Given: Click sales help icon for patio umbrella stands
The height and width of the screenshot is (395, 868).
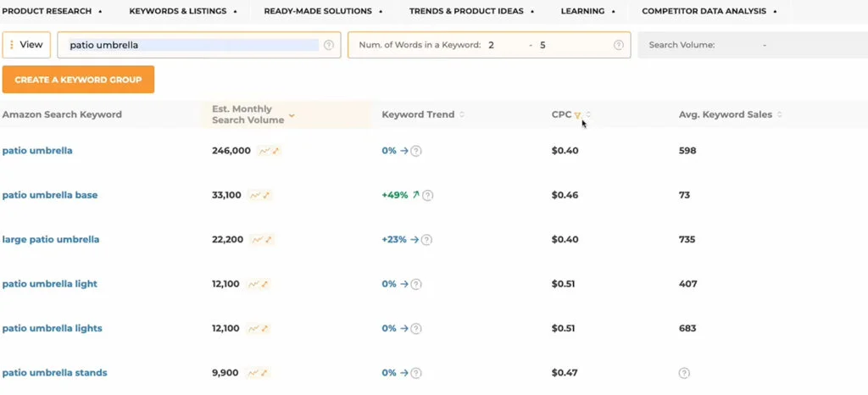Looking at the screenshot, I should [684, 373].
